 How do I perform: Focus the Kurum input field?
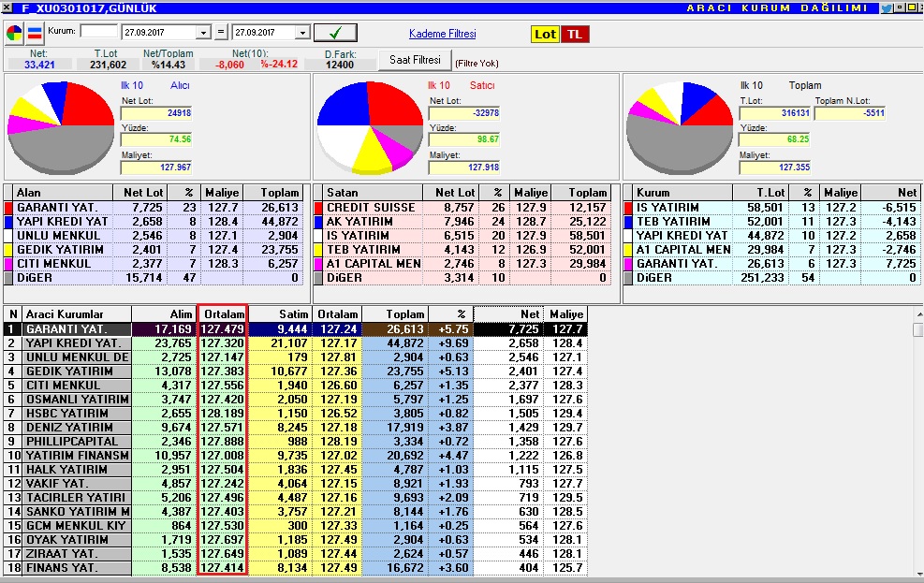coord(99,31)
